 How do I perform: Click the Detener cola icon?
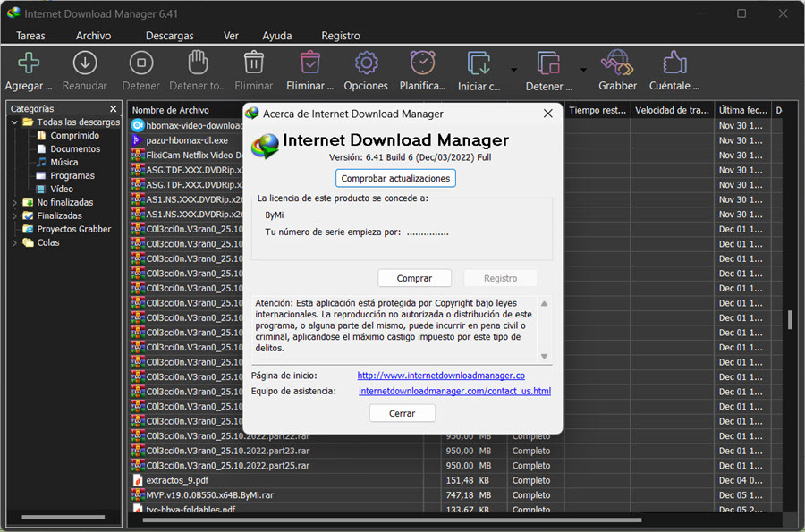[x=548, y=63]
